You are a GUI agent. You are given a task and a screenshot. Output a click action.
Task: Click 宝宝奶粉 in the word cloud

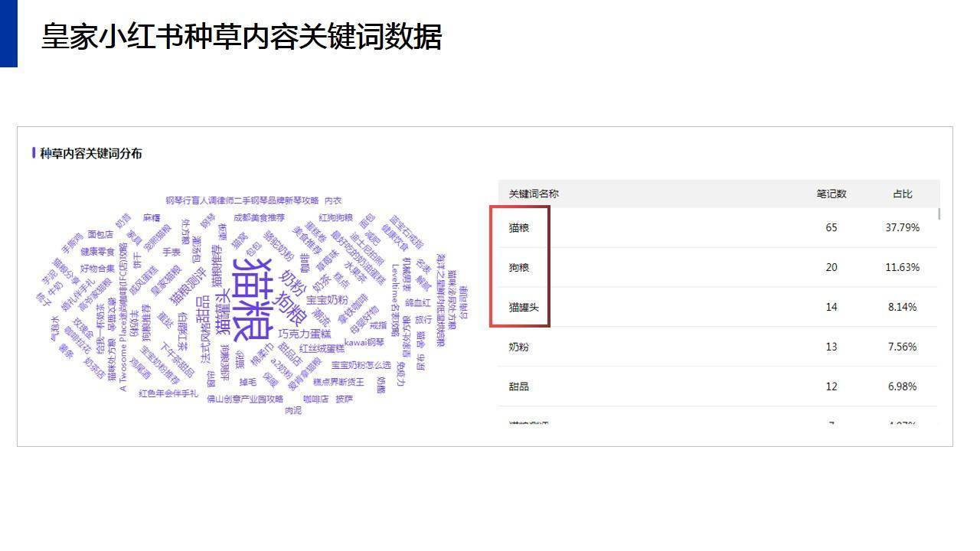(327, 300)
